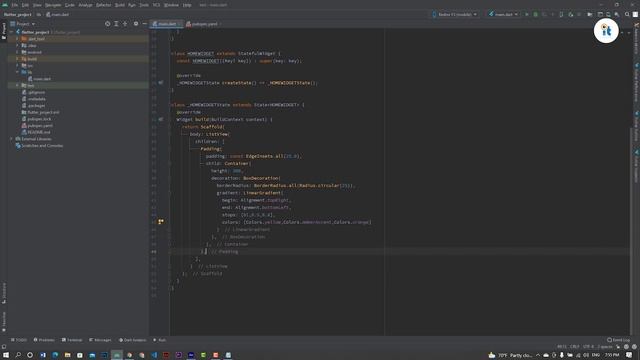Collapse the flutter_project root node
The height and width of the screenshot is (360, 640).
[11, 32]
